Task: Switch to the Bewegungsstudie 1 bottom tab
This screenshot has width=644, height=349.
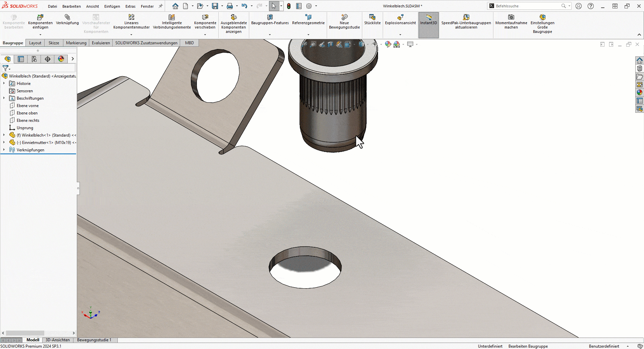Action: pos(94,340)
